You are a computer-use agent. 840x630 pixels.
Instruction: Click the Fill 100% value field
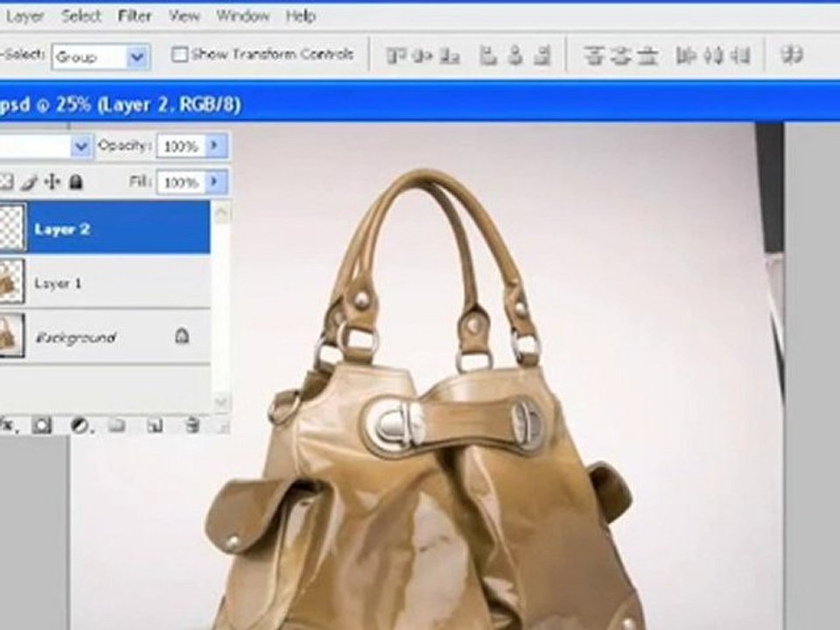[x=182, y=183]
